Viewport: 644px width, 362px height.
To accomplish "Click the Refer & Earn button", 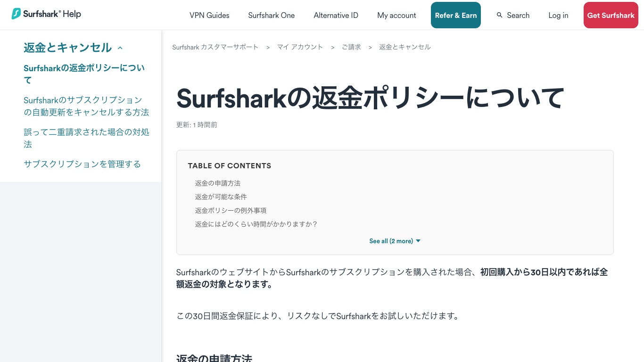I will pyautogui.click(x=456, y=15).
